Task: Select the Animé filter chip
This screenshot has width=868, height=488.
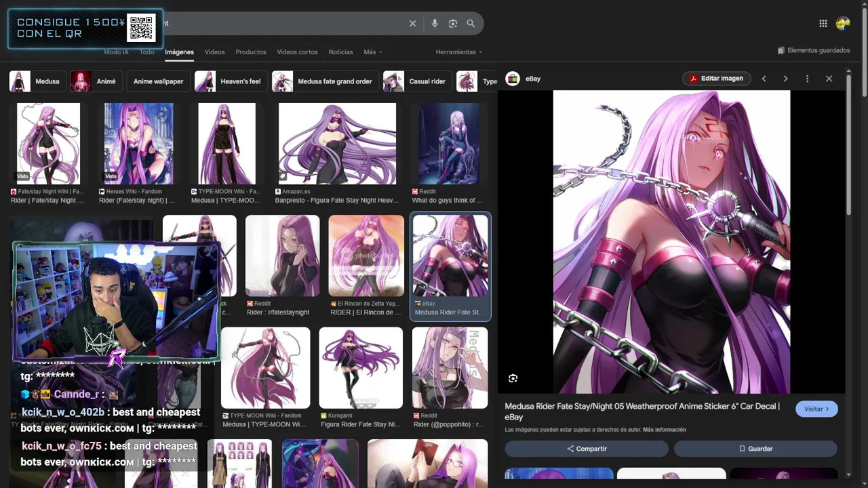Action: point(96,81)
